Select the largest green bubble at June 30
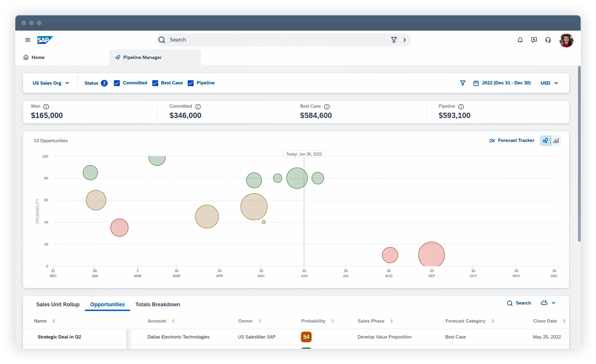This screenshot has width=596, height=364. click(297, 178)
